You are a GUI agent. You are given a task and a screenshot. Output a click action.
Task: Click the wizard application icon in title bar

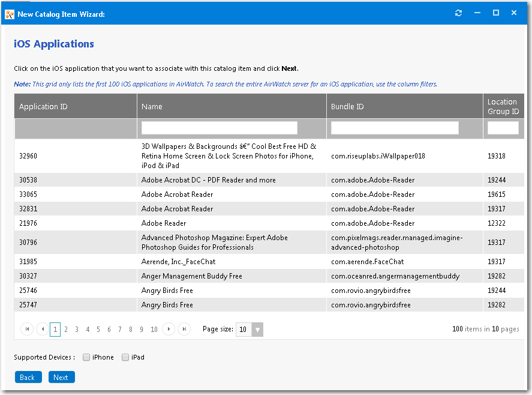coord(10,12)
